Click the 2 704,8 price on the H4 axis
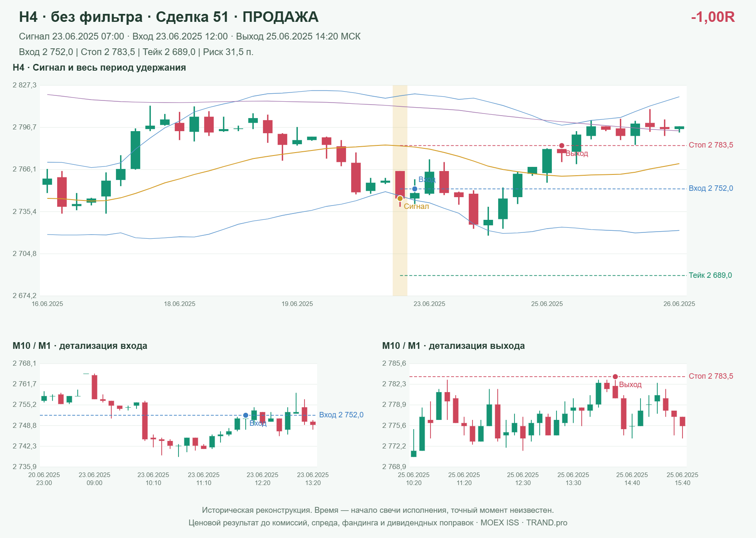The image size is (756, 538). tap(24, 254)
